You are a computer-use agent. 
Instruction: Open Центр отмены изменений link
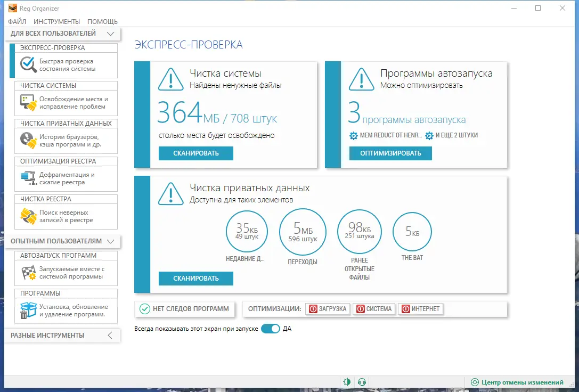pyautogui.click(x=523, y=382)
